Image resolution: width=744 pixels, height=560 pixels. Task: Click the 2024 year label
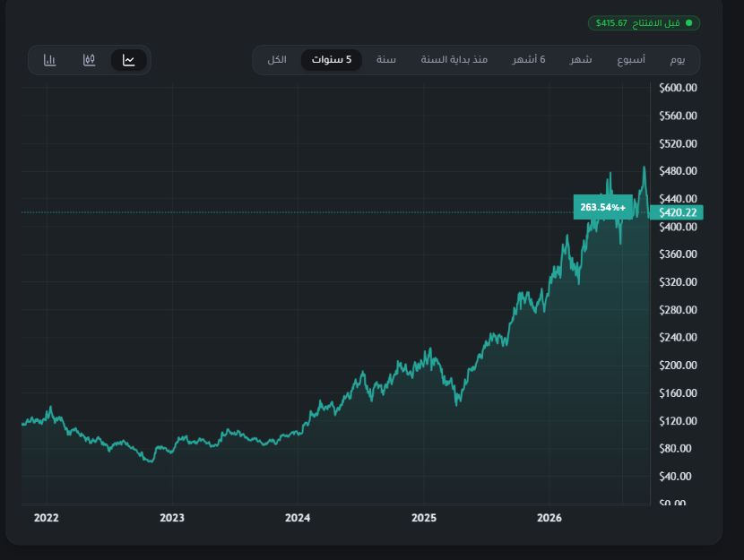click(x=298, y=518)
